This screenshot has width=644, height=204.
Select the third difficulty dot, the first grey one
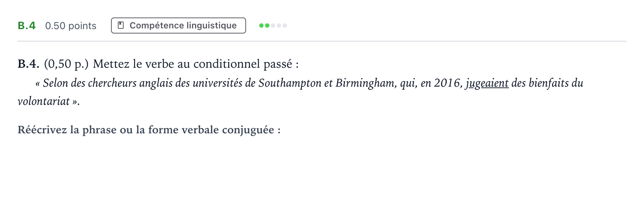click(x=273, y=25)
